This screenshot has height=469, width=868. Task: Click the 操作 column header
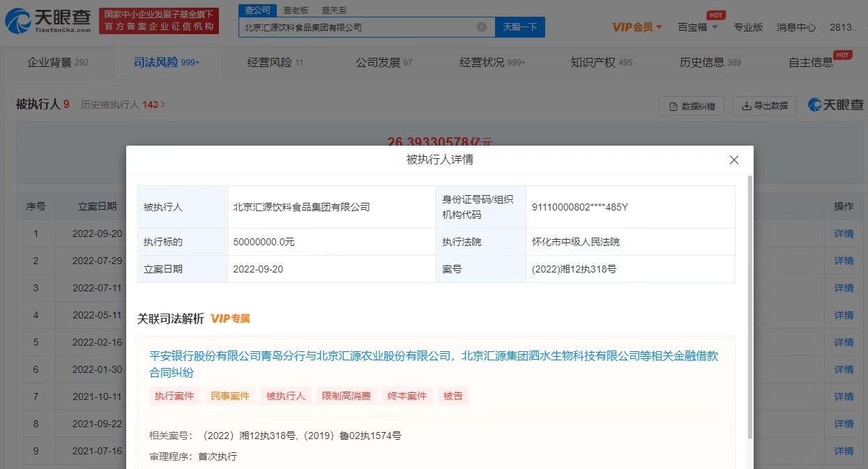(x=844, y=206)
